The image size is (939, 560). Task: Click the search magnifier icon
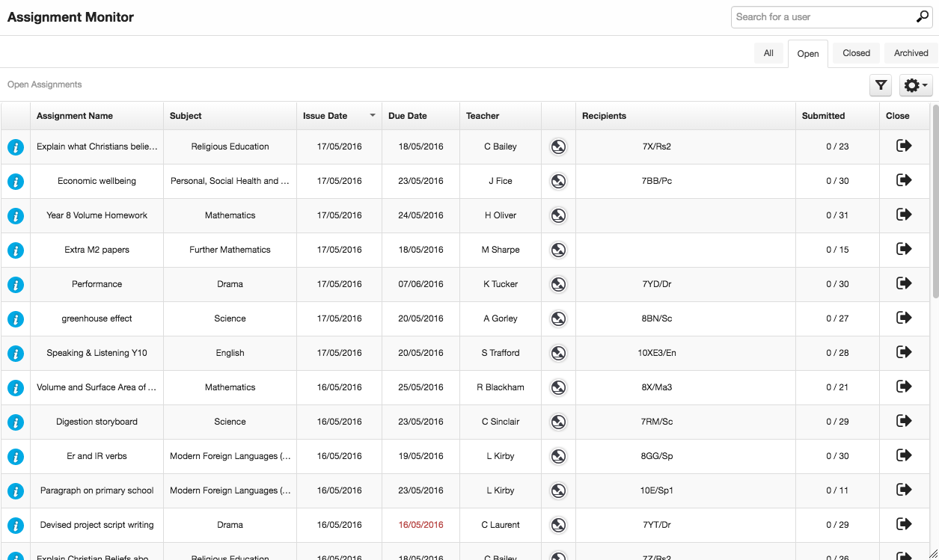pyautogui.click(x=923, y=16)
